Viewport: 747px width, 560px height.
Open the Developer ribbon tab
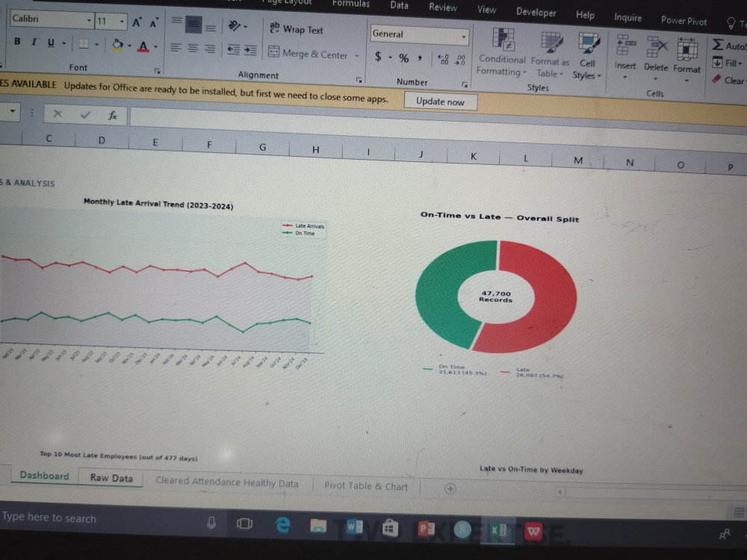(536, 13)
